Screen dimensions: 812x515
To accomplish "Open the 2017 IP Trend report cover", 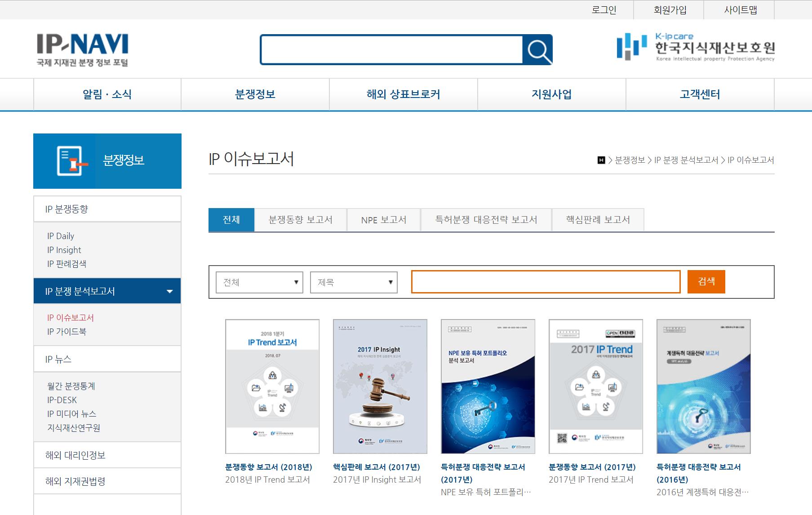I will click(x=596, y=386).
